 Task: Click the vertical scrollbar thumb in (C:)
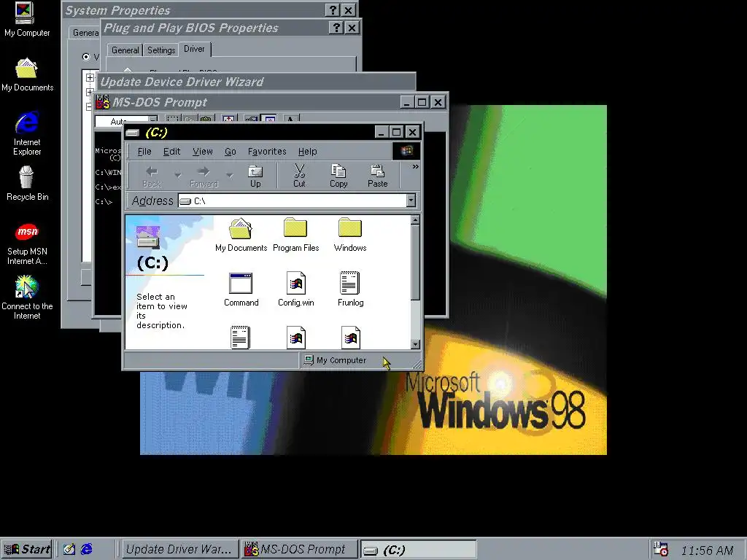click(x=415, y=262)
